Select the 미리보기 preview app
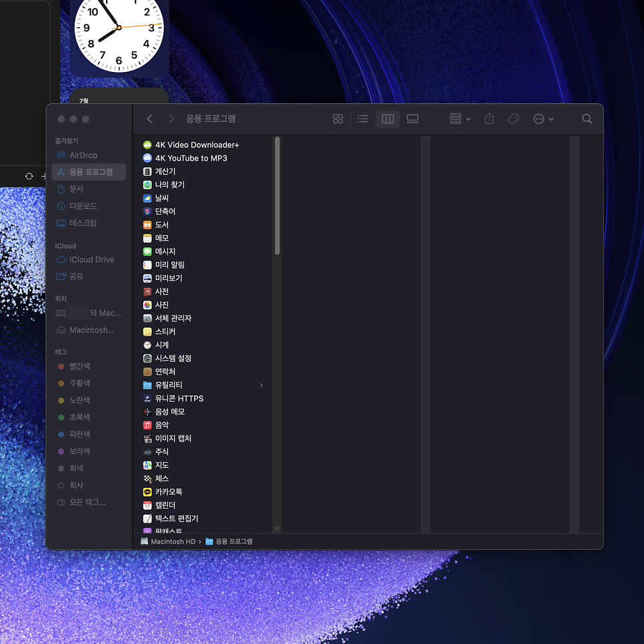 (x=203, y=279)
